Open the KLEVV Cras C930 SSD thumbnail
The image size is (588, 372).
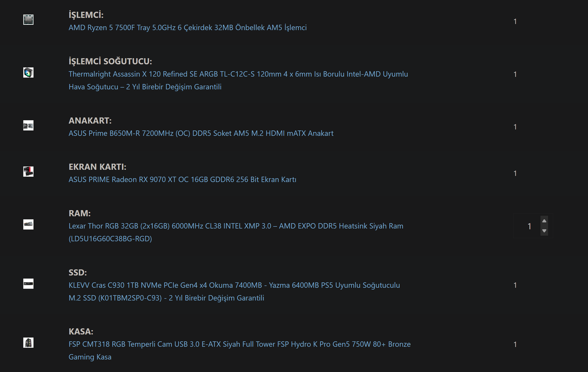point(28,284)
